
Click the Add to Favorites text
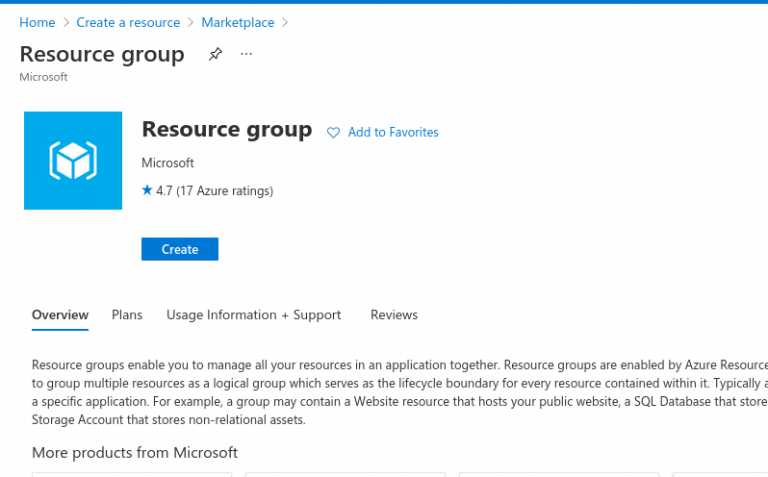[x=393, y=133]
